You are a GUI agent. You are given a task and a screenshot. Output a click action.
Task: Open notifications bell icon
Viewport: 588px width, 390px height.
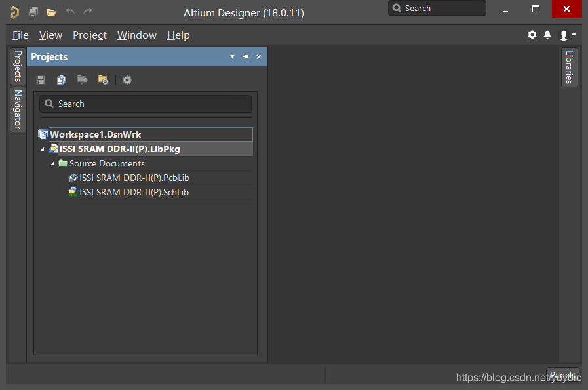pos(547,35)
